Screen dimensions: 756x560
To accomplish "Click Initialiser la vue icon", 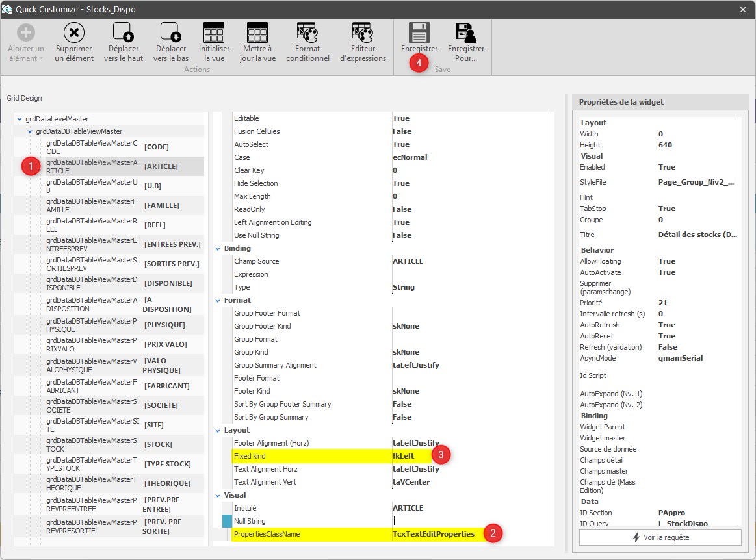I will coord(214,32).
